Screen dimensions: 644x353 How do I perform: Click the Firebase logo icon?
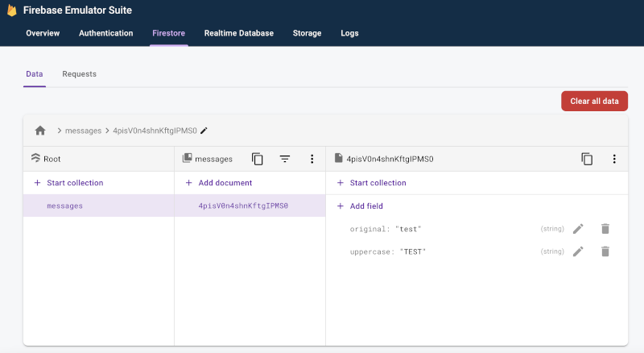pos(12,10)
